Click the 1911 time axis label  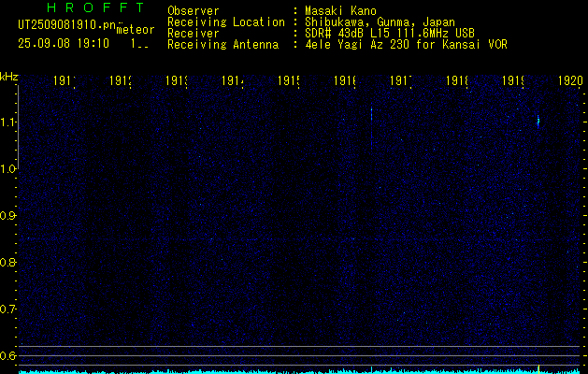coord(65,80)
